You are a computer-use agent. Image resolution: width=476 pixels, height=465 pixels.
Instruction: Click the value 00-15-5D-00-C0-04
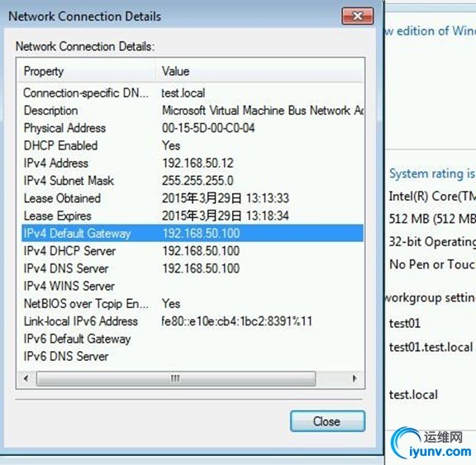[208, 128]
